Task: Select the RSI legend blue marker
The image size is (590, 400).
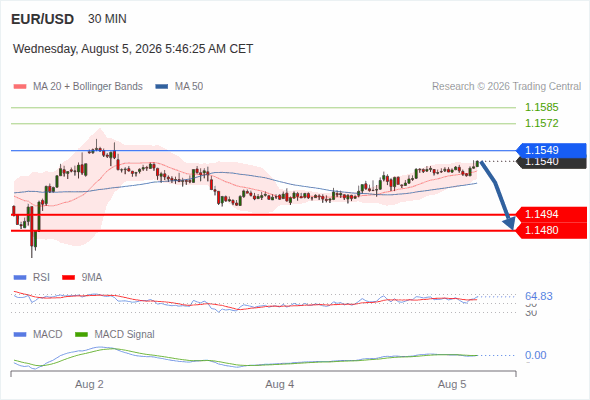Action: point(20,278)
